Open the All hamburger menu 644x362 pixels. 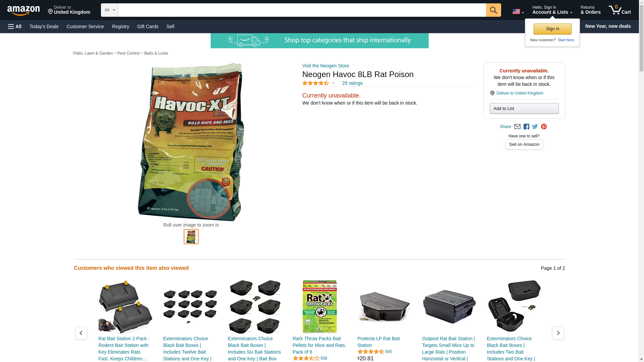click(x=15, y=26)
